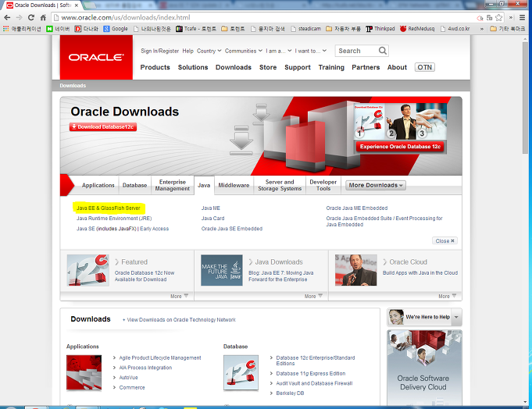Viewport: 532px width, 409px height.
Task: Click the OTN button
Action: (425, 67)
